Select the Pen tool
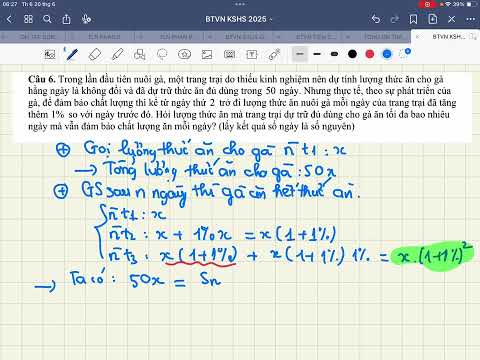This screenshot has width=480, height=360. [x=71, y=54]
